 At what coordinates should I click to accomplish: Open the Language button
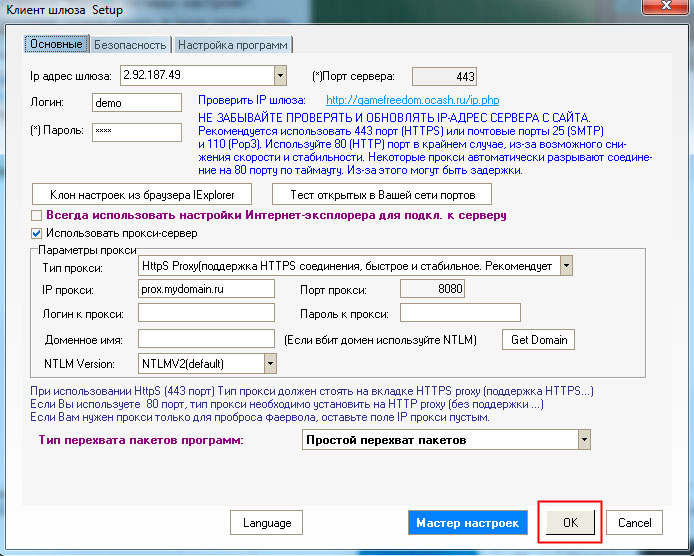266,523
